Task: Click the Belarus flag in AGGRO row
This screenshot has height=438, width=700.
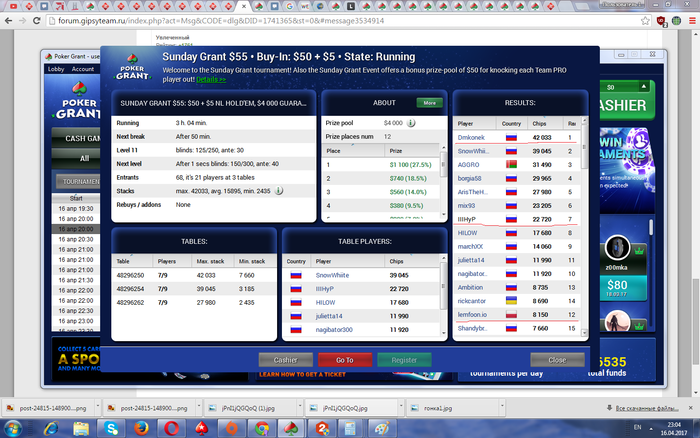Action: (511, 164)
